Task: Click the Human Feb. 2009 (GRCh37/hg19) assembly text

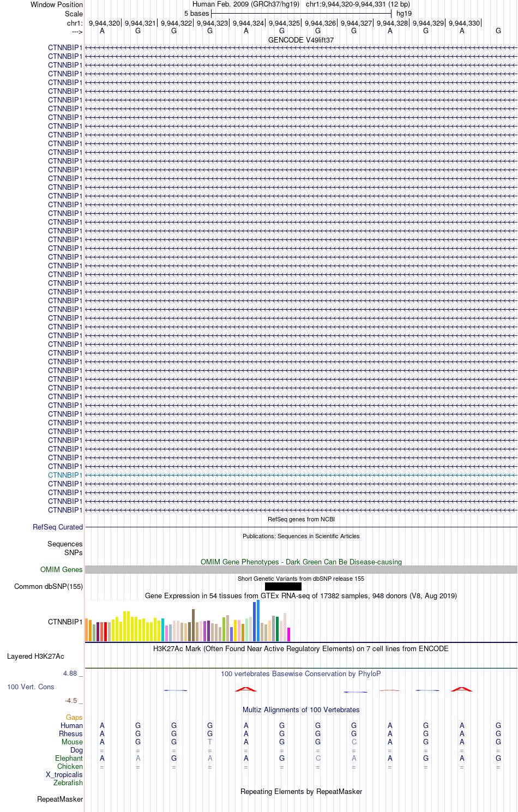Action: point(246,4)
